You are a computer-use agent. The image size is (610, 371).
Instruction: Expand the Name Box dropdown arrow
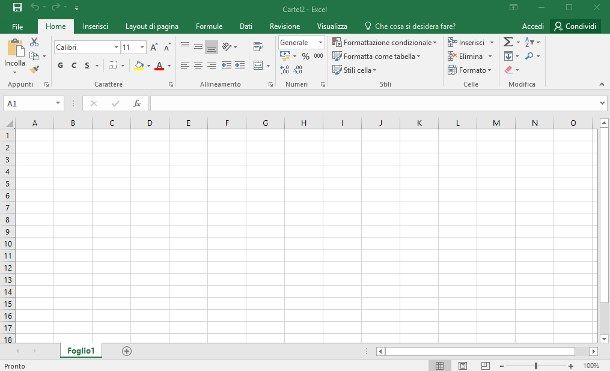(x=58, y=103)
